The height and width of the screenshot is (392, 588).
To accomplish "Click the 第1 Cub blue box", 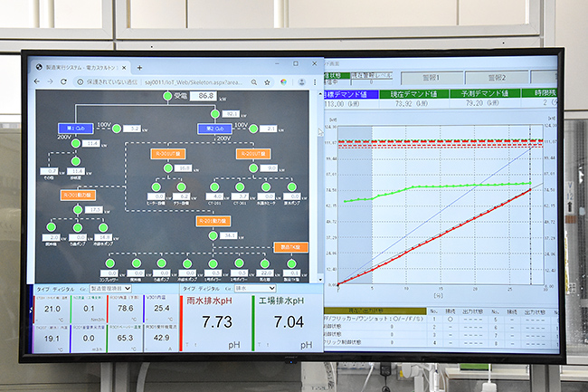I will point(71,129).
